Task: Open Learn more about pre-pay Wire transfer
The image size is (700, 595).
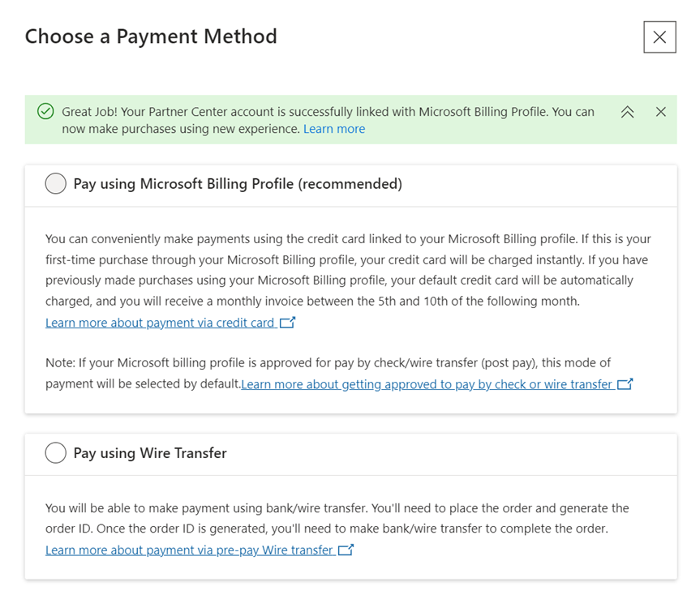Action: coord(189,550)
